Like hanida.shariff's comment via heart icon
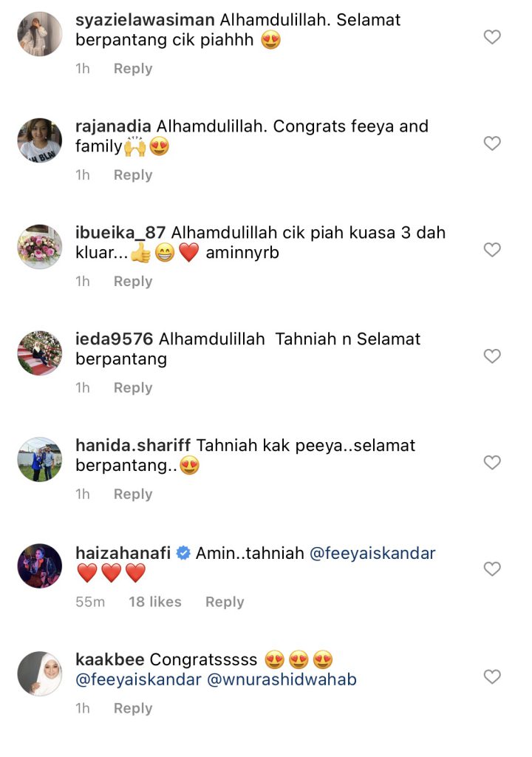The image size is (532, 757). pos(492,463)
